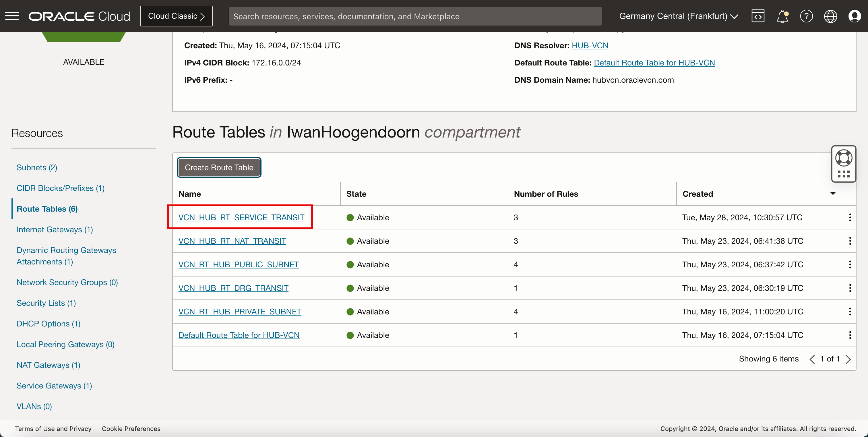This screenshot has width=868, height=437.
Task: Click the VCN_HUB_RT_SERVICE_TRANSIT link
Action: [x=241, y=217]
